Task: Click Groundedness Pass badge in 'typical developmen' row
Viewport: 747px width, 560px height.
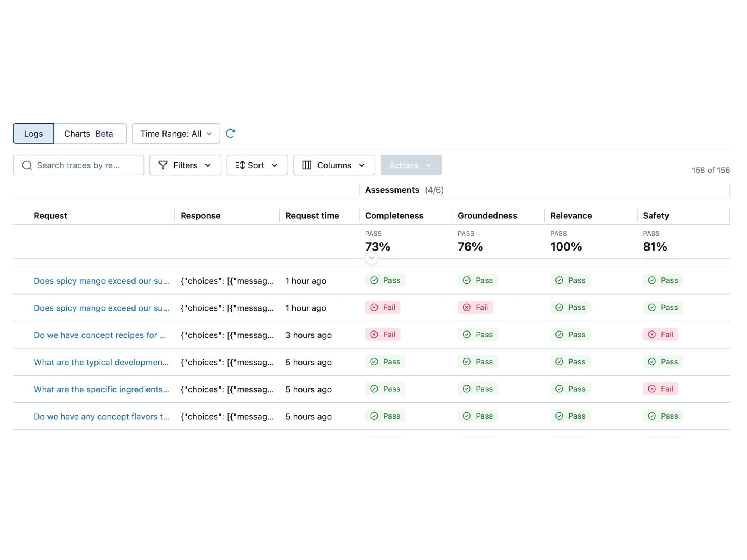Action: tap(478, 361)
